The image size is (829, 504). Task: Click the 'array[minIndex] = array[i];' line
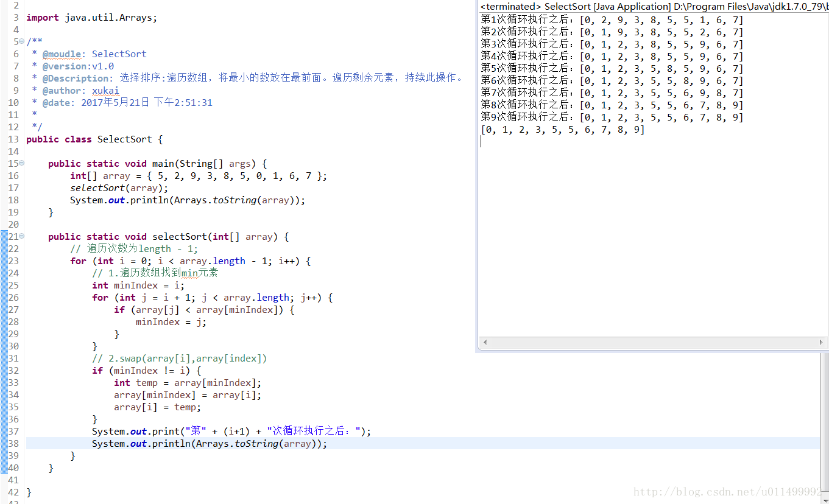[x=188, y=395]
